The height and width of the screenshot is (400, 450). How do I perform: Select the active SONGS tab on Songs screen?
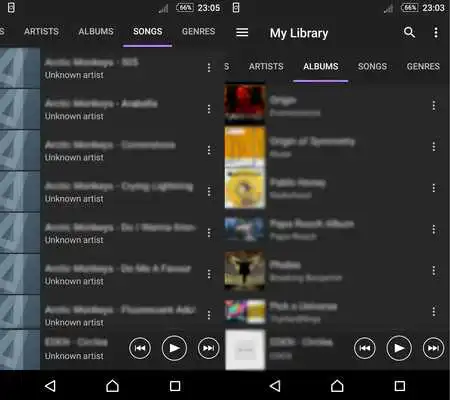pos(148,31)
